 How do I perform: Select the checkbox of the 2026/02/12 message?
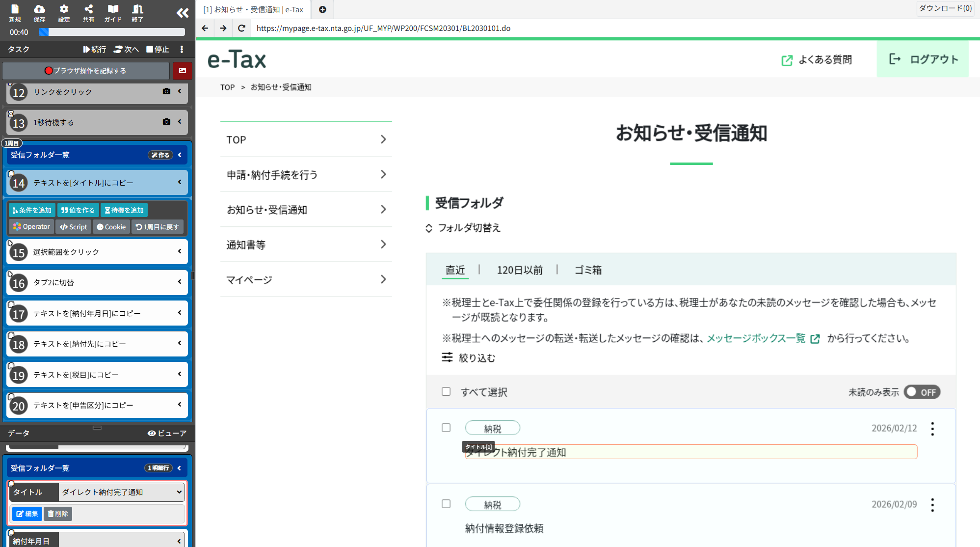(x=446, y=428)
